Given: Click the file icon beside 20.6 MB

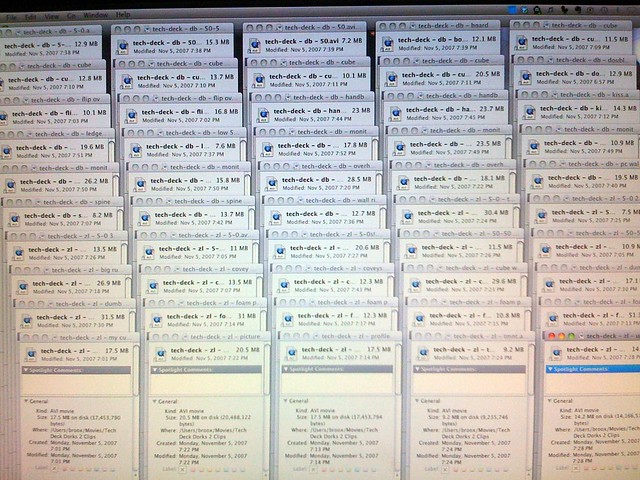Looking at the screenshot, I should click(280, 251).
